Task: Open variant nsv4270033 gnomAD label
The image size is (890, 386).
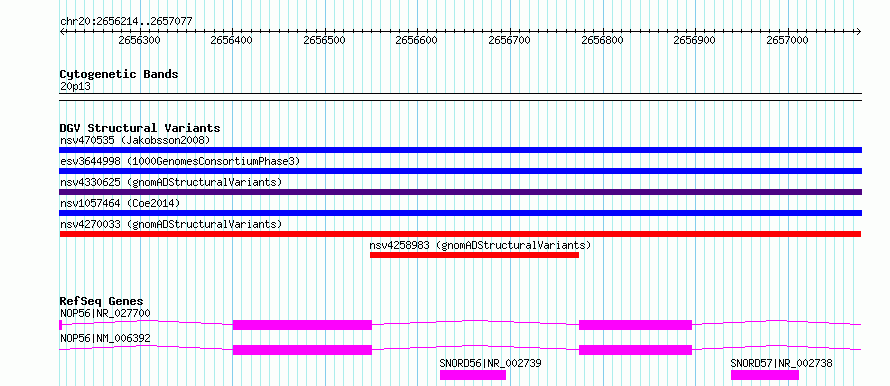Action: pos(171,224)
